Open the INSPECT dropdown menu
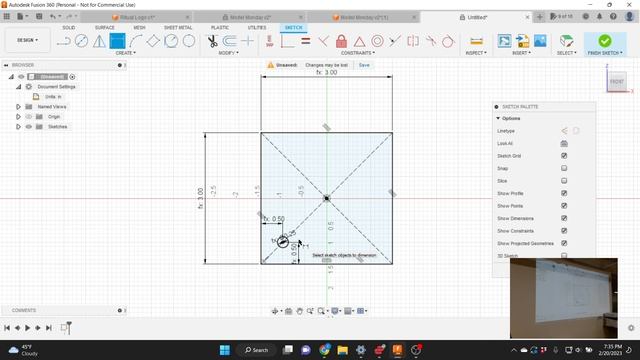 pos(476,53)
